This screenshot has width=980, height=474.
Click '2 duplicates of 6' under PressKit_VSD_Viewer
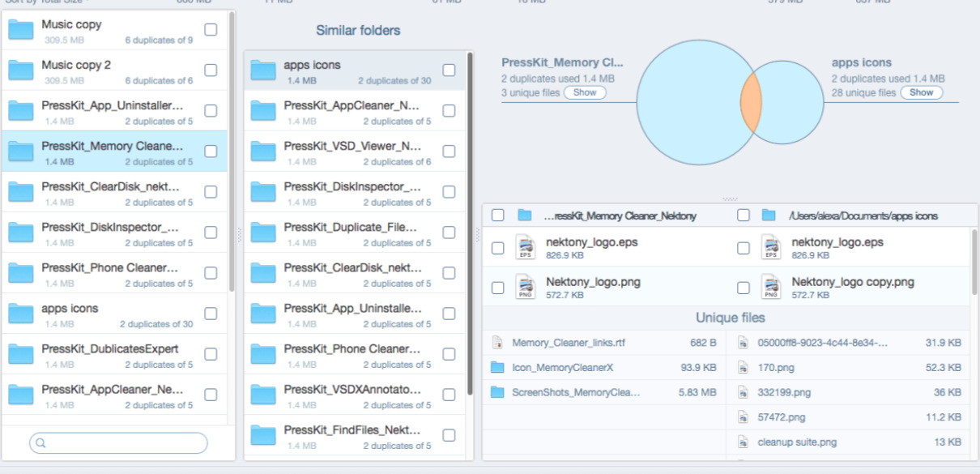pyautogui.click(x=397, y=161)
